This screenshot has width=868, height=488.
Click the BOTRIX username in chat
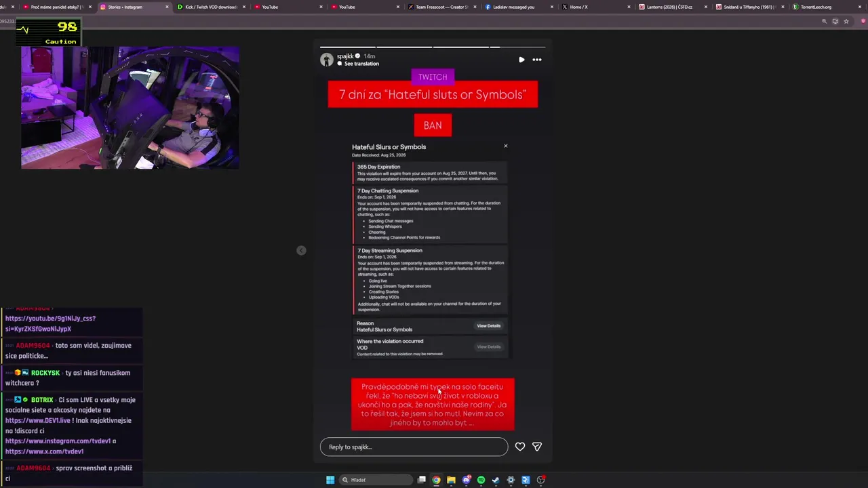pos(43,400)
